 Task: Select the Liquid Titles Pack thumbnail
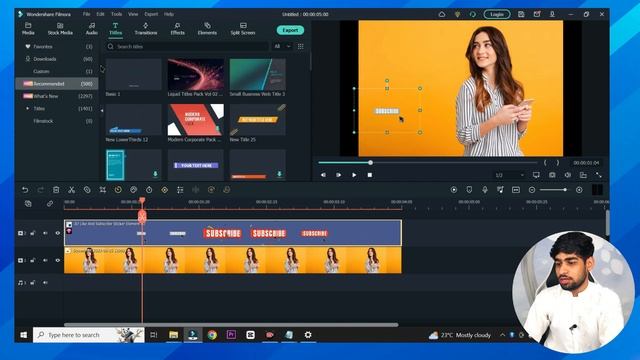click(196, 74)
